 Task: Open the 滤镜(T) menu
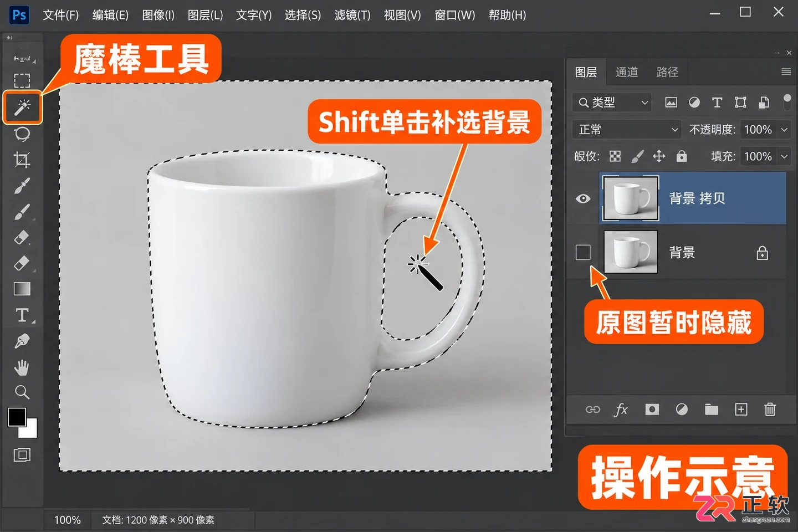(352, 15)
